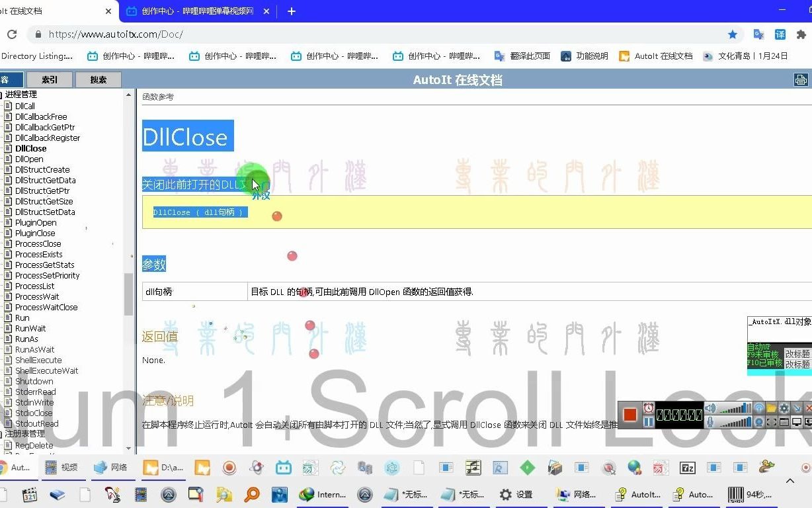
Task: Open the browser's translate page icon
Action: [x=758, y=34]
